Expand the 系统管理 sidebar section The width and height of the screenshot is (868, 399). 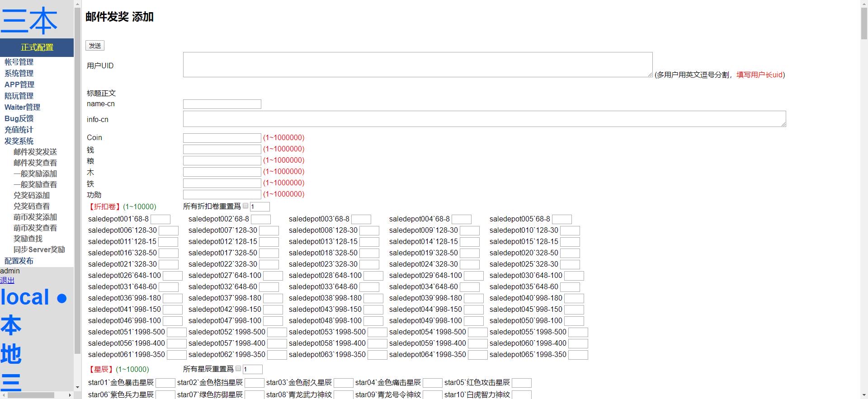tap(19, 73)
